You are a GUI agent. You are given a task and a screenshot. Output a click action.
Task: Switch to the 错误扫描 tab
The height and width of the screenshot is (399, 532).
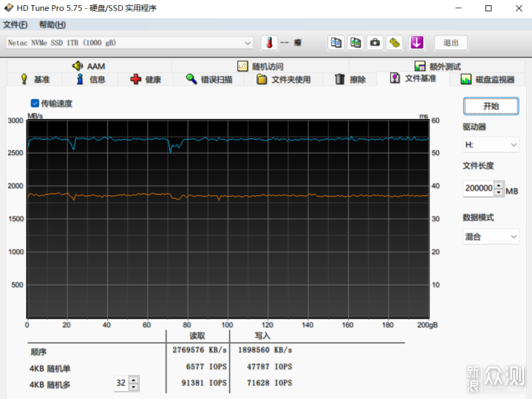[x=209, y=79]
